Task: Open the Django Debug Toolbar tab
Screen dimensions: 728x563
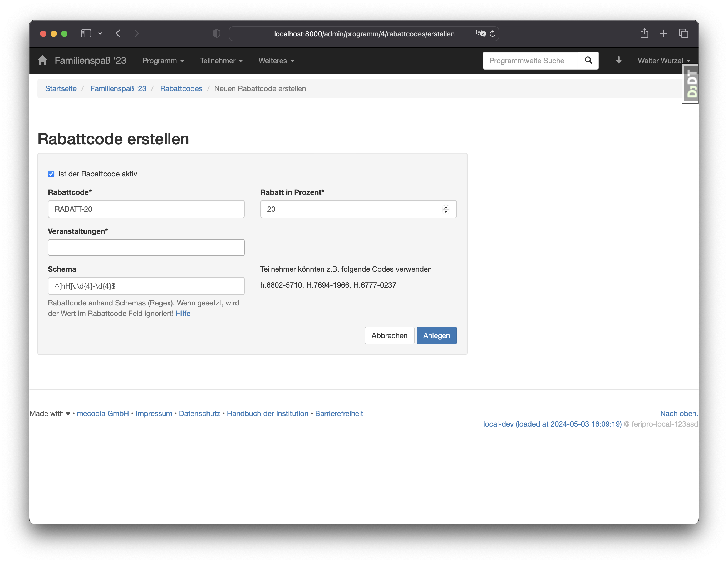Action: click(x=691, y=84)
